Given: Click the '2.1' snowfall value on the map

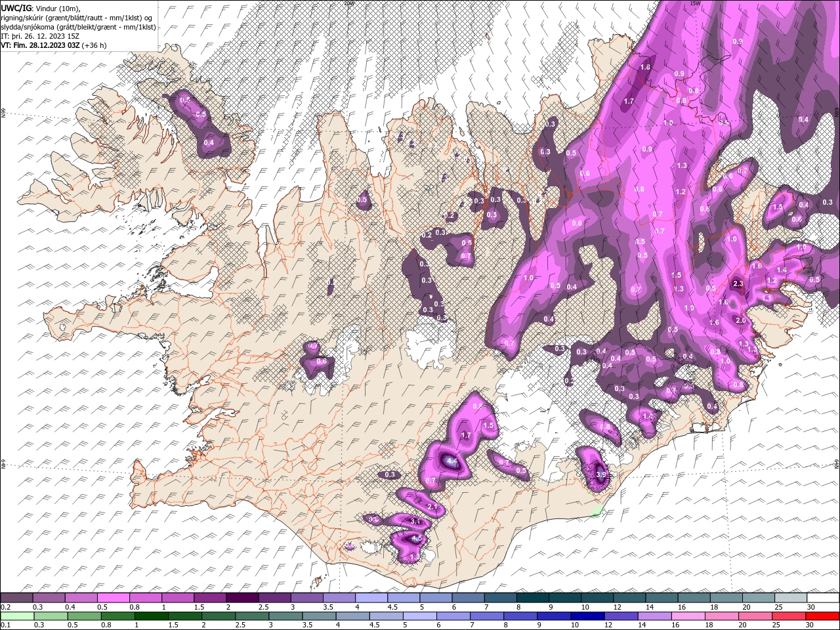Looking at the screenshot, I should 432,507.
